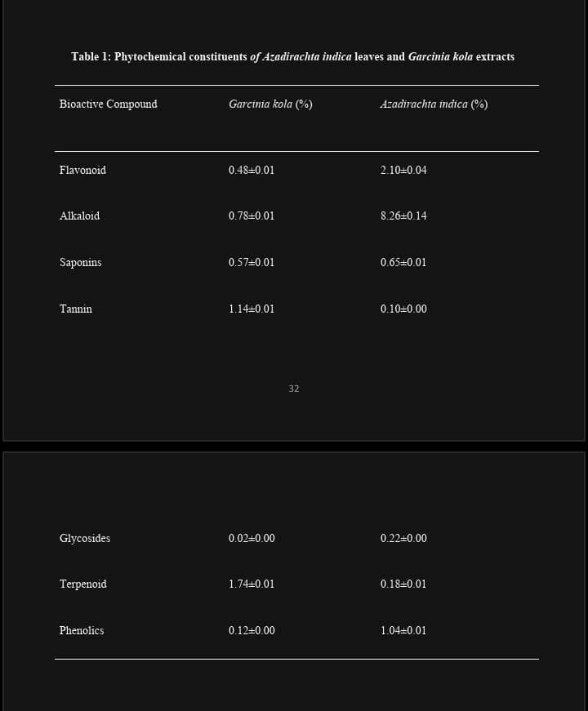Click the Phenolics row label
Screen dimensions: 588x711
click(82, 631)
